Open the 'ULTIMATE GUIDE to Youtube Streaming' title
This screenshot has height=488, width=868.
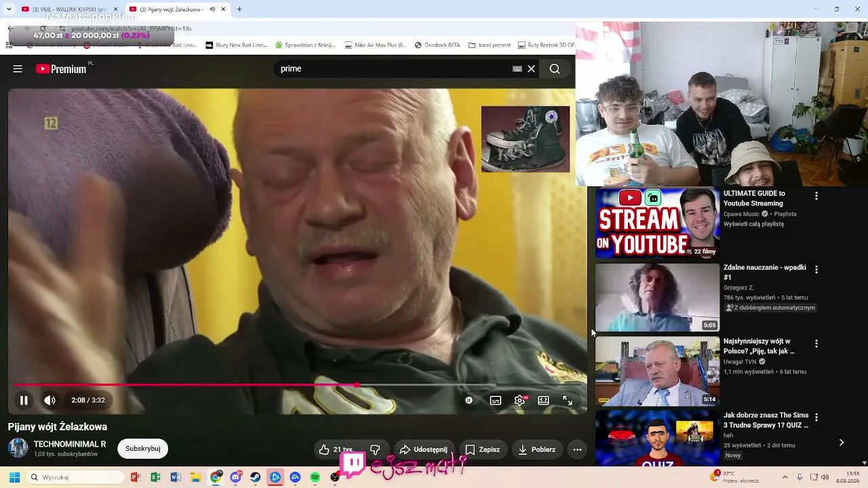coord(754,198)
